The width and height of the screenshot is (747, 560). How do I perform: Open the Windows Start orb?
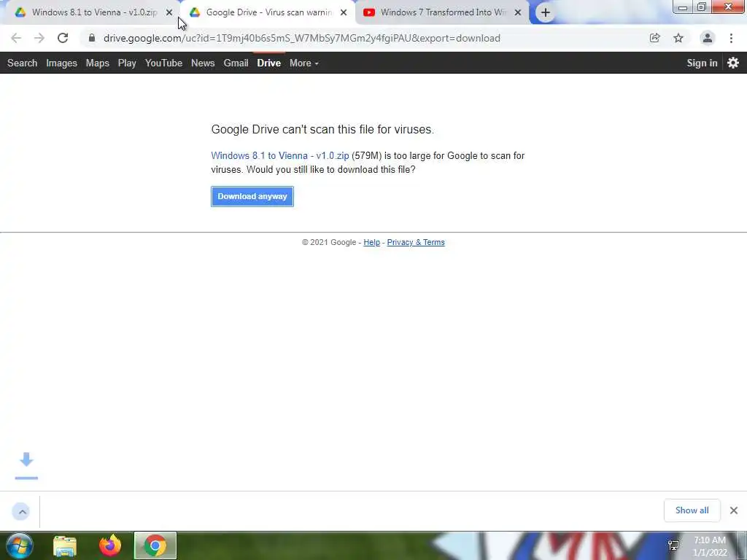[x=20, y=545]
